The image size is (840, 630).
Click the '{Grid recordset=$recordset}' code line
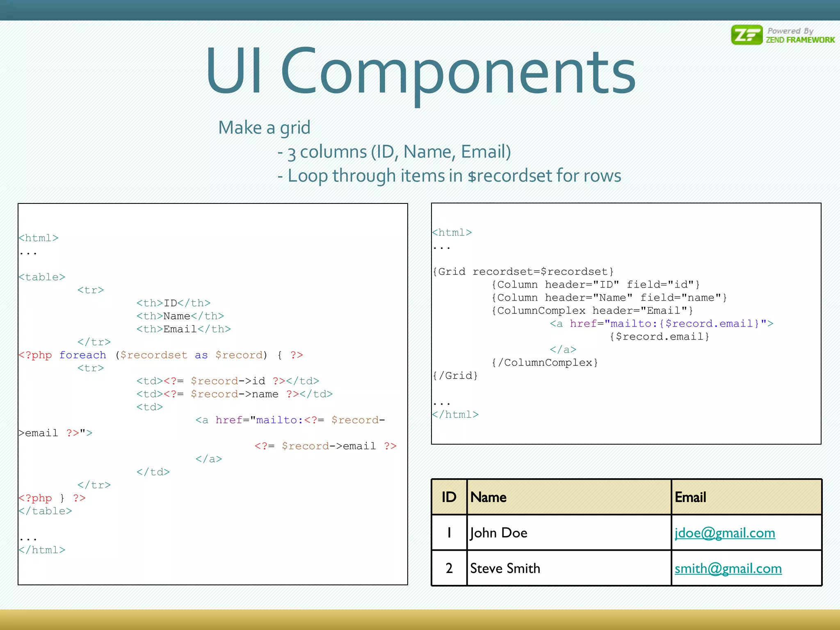tap(523, 272)
